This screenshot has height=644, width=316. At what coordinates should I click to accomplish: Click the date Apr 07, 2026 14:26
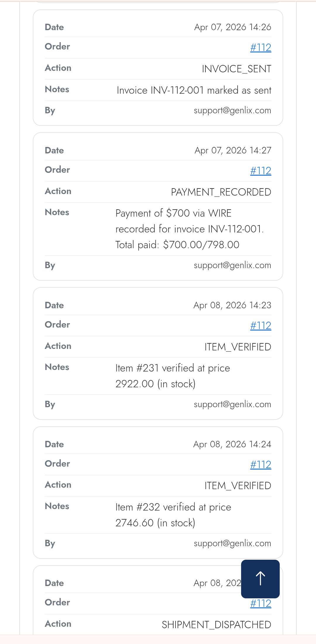pyautogui.click(x=233, y=27)
